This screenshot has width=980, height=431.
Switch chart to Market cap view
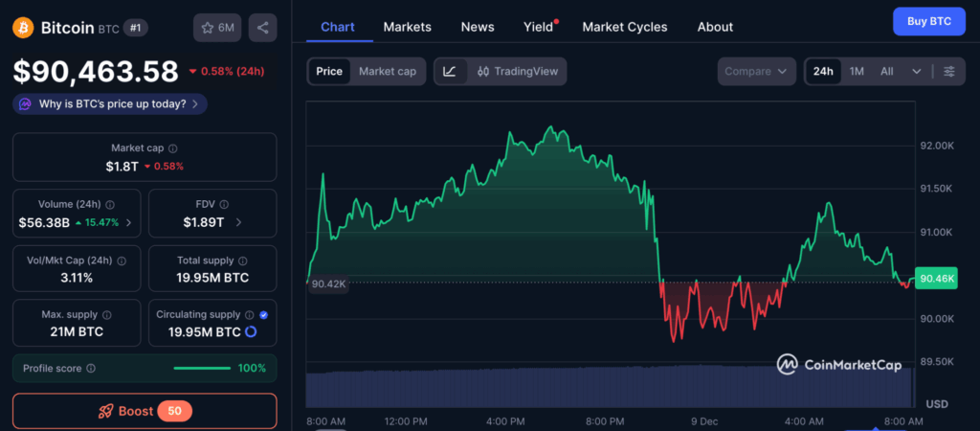click(387, 71)
